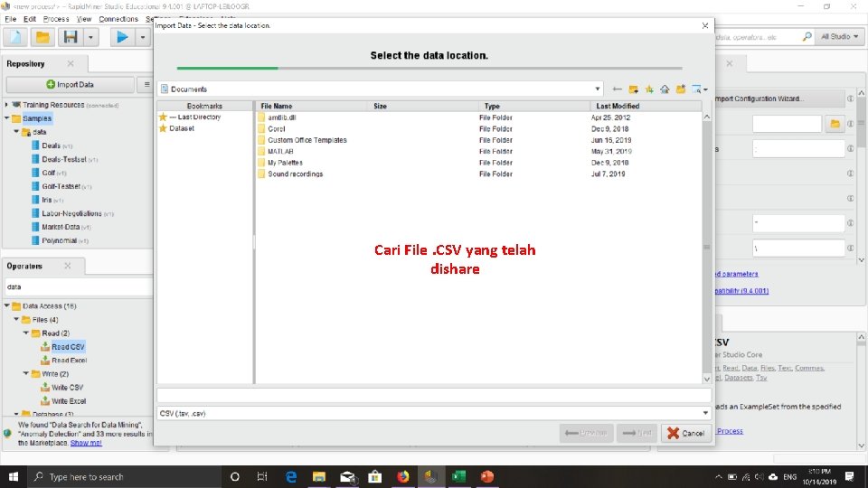Open the Repository panel menu icon
Viewport: 868px width, 488px height.
pos(146,85)
